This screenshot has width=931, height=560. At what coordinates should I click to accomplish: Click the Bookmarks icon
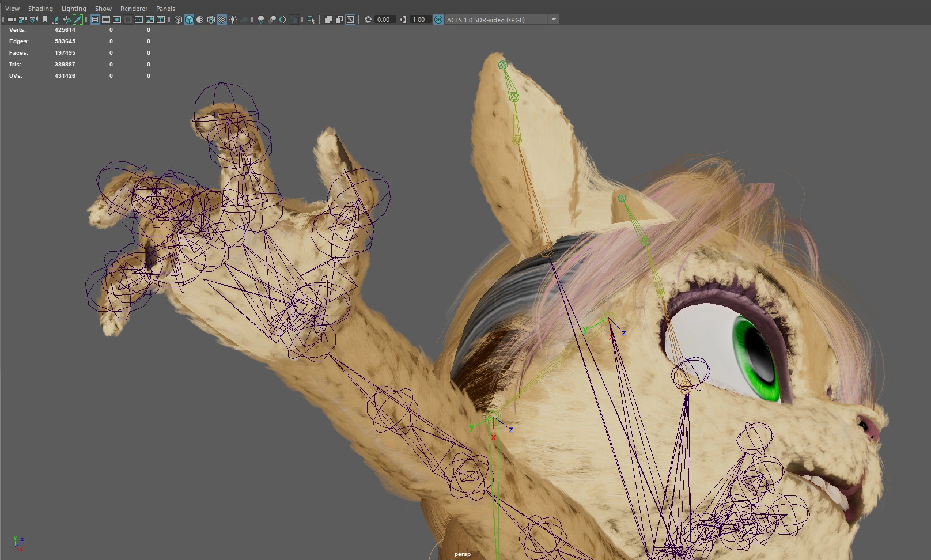(x=45, y=20)
